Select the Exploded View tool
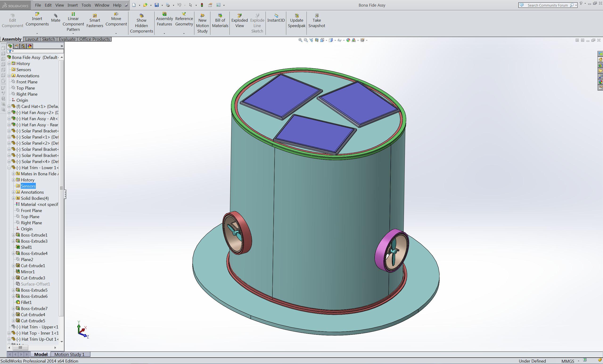The image size is (603, 364). pos(239,21)
